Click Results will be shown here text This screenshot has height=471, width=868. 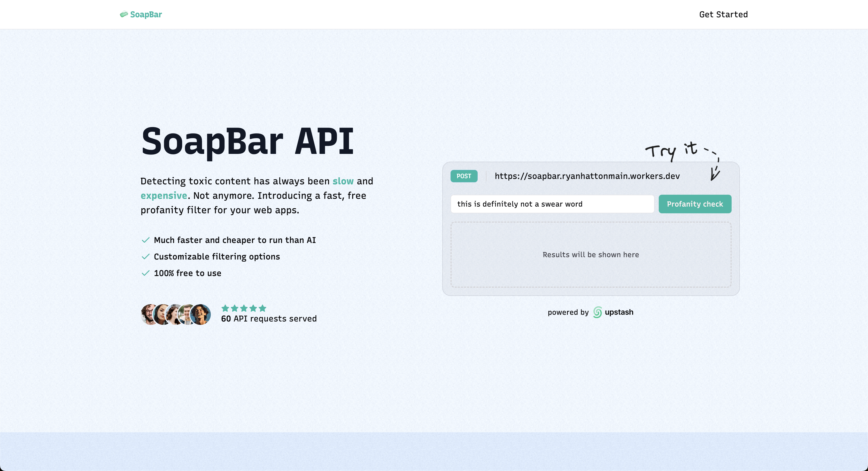pyautogui.click(x=591, y=254)
